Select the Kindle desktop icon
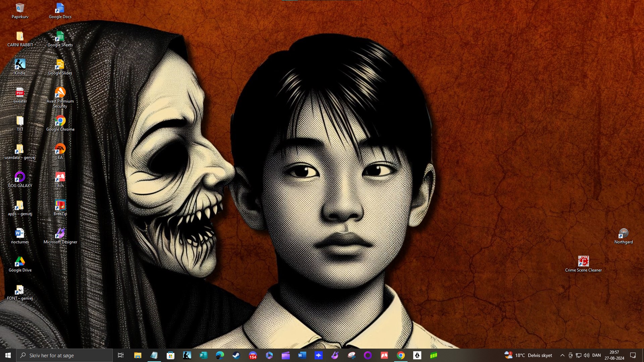The height and width of the screenshot is (362, 644). coord(20,64)
